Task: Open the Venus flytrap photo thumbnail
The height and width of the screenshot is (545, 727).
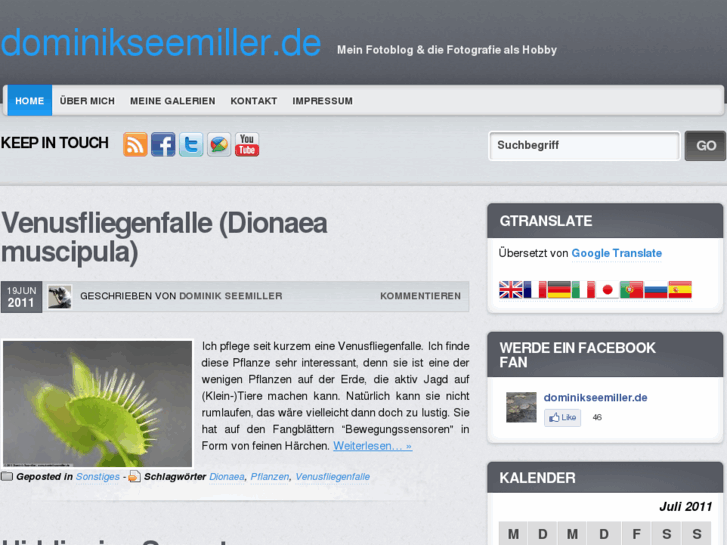Action: 97,404
